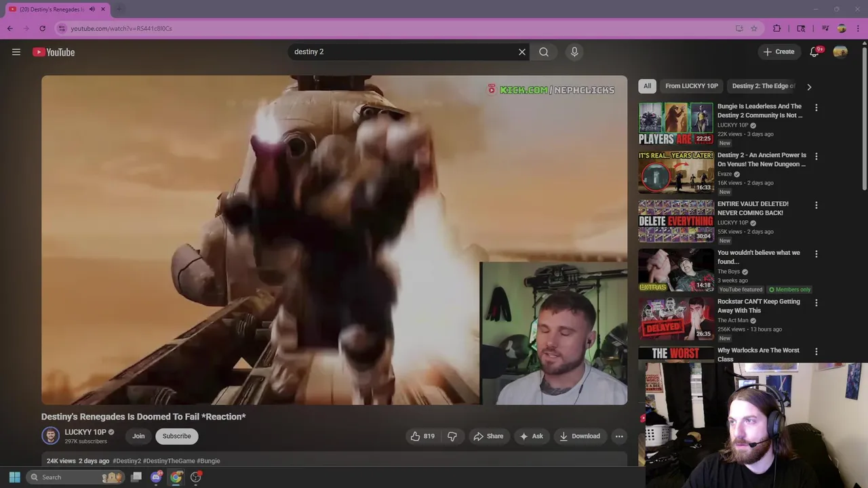Open the Create button
This screenshot has height=488, width=868.
coord(778,52)
